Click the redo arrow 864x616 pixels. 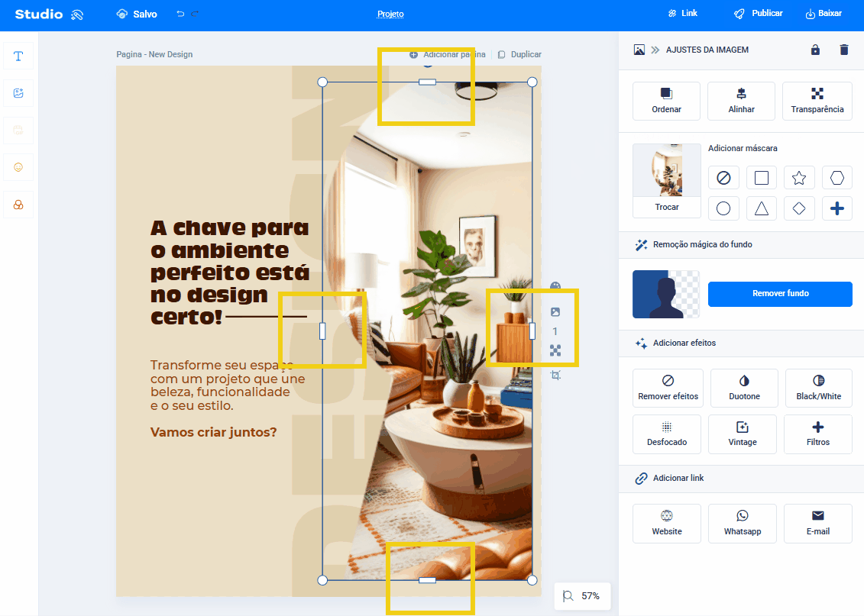click(x=195, y=14)
